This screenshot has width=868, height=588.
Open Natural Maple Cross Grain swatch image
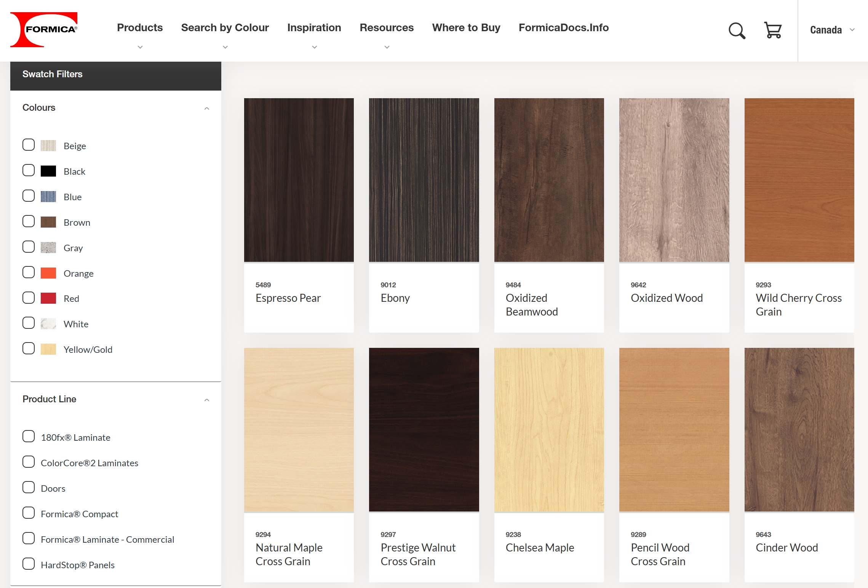point(299,430)
